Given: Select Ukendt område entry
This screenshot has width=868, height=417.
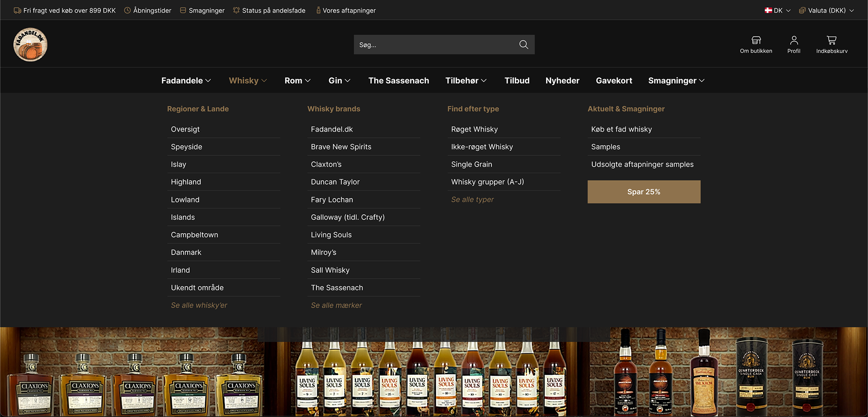Looking at the screenshot, I should pos(224,288).
